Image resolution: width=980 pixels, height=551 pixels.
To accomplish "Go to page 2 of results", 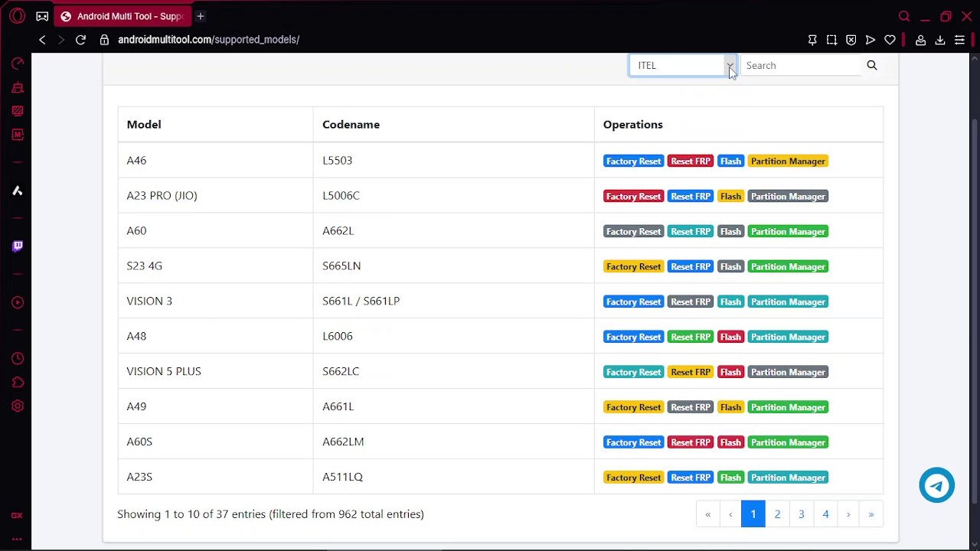I will click(x=777, y=514).
